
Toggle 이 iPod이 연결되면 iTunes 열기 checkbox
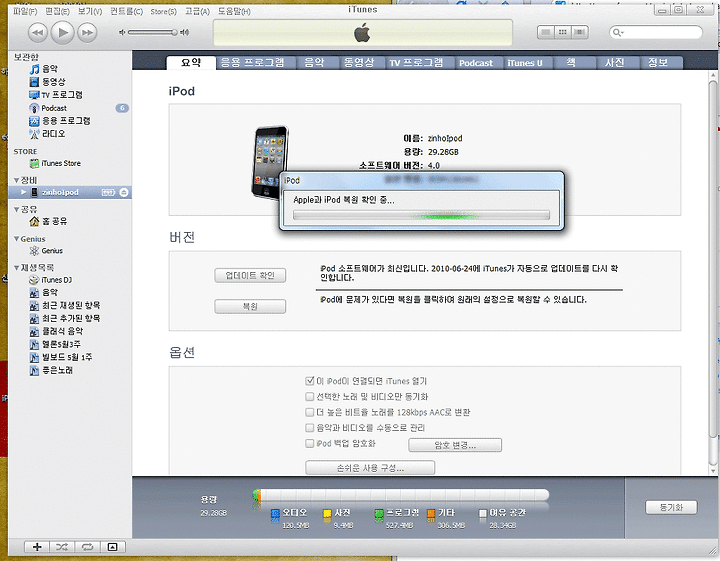point(310,381)
